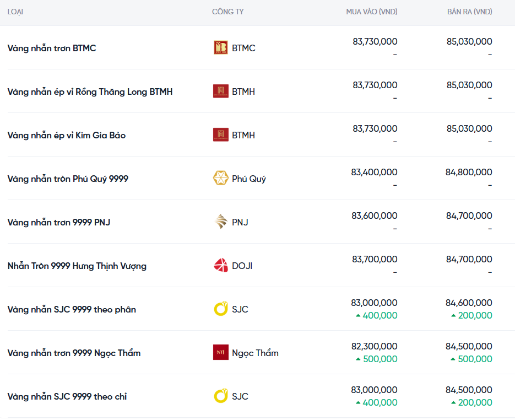Click SJC 'theo chỉ' buy price 83,000,000
515x420 pixels.
point(374,390)
